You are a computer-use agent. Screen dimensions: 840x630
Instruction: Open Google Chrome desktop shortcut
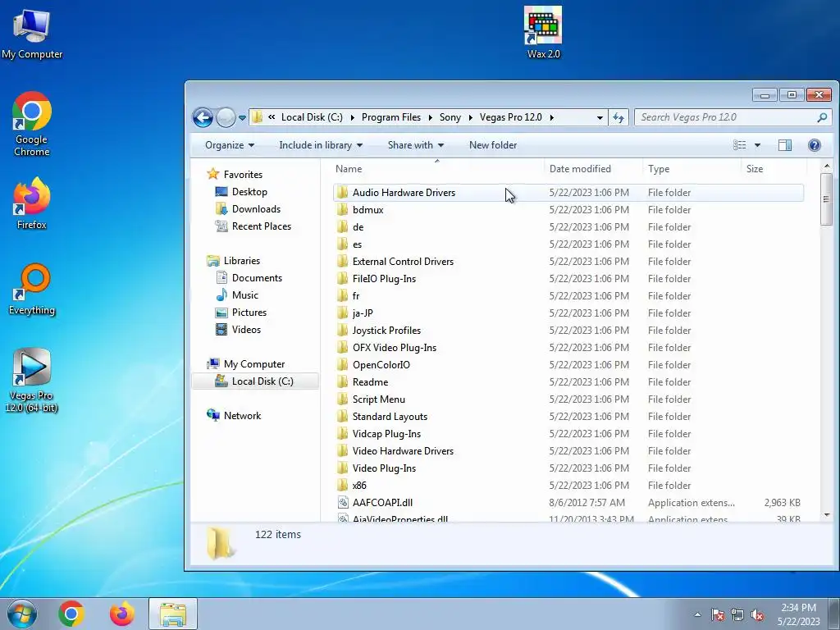(32, 125)
